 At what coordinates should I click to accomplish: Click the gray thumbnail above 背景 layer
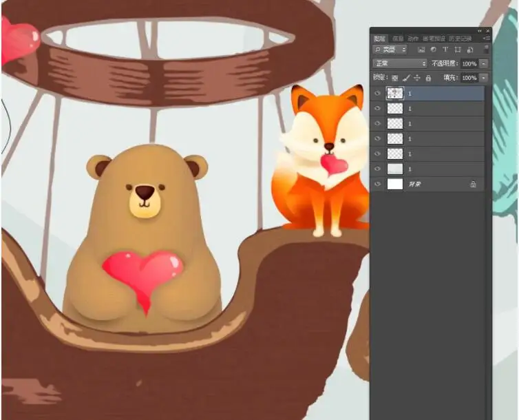(395, 169)
